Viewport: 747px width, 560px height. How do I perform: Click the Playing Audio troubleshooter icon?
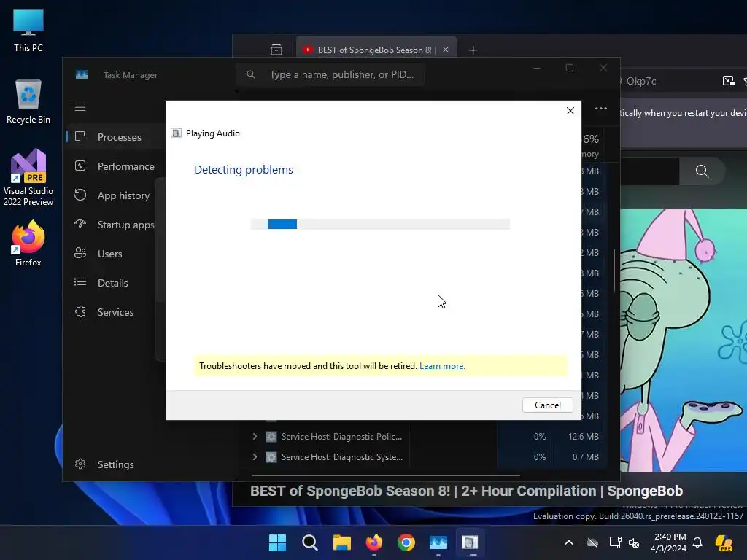(x=177, y=133)
